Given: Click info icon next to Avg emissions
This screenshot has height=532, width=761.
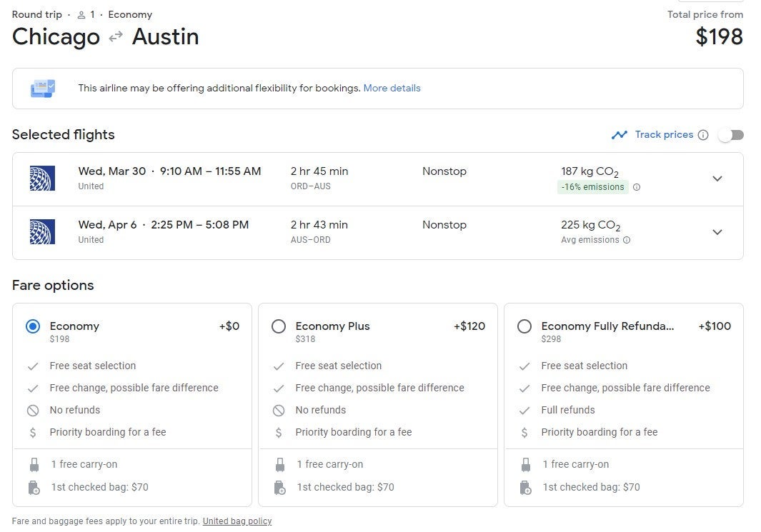Looking at the screenshot, I should click(627, 240).
